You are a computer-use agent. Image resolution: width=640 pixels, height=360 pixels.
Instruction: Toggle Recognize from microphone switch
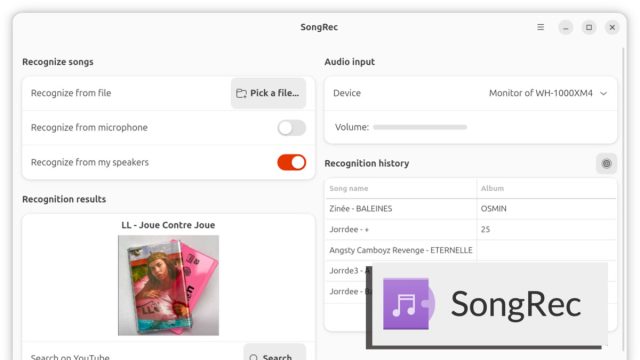(291, 128)
